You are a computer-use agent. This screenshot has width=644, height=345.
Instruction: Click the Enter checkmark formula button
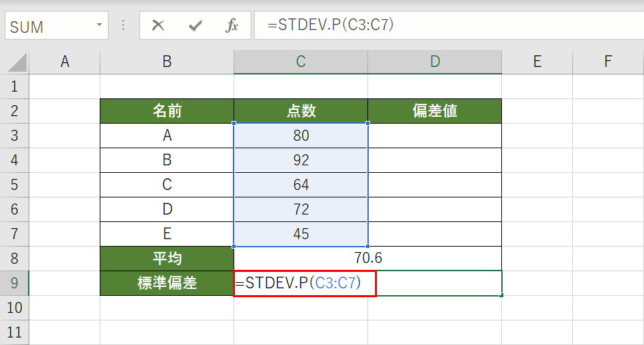(x=196, y=26)
